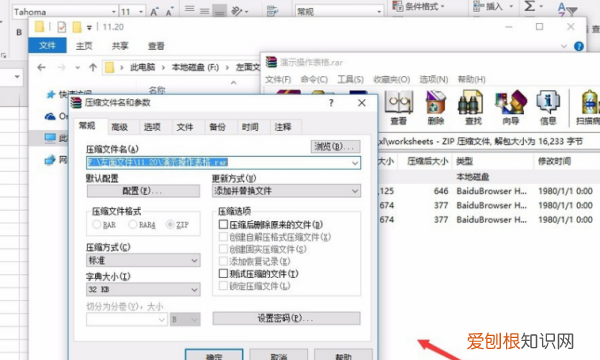
Task: Enable 压缩后删除原来的文件 checkbox
Action: tap(223, 224)
